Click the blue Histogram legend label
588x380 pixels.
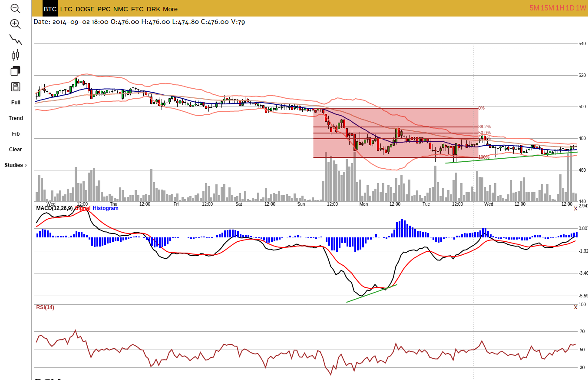click(x=106, y=208)
